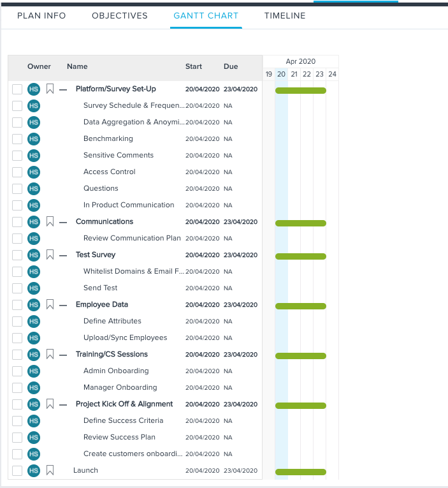Click the Communications green Gantt bar
Viewport: 448px width, 488px height.
pos(301,223)
